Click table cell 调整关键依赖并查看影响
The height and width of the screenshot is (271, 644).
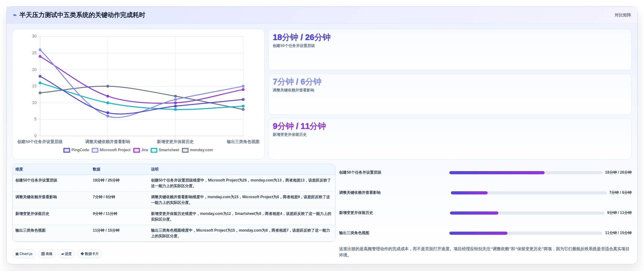coord(36,197)
